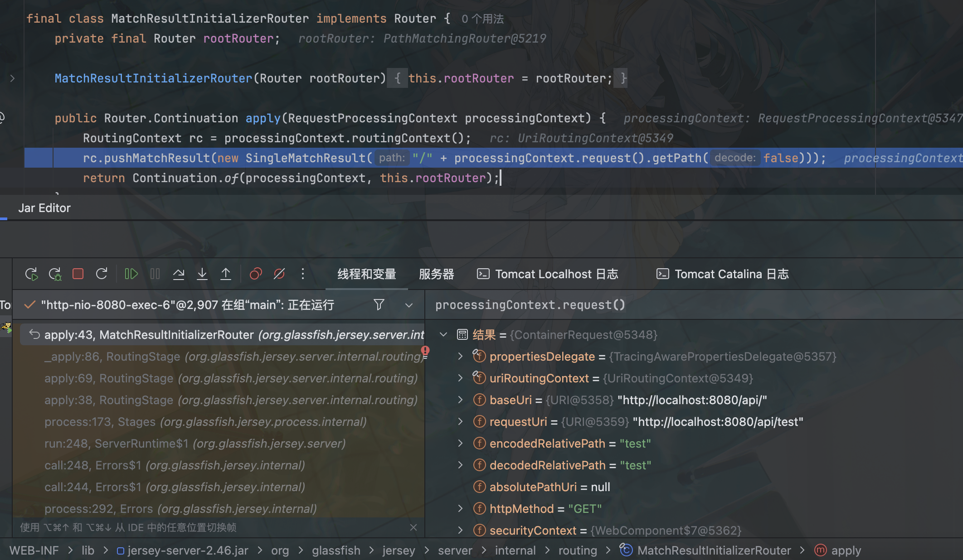Switch to the Tomcat Localhost 日志 tab

548,274
